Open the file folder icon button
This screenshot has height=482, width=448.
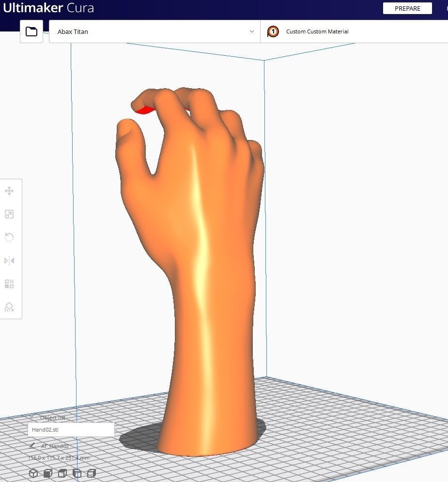point(31,31)
